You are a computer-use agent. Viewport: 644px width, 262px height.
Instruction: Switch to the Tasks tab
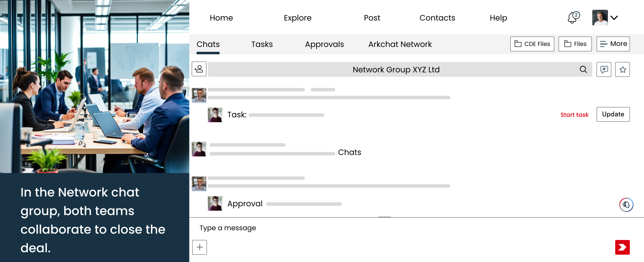coord(262,44)
